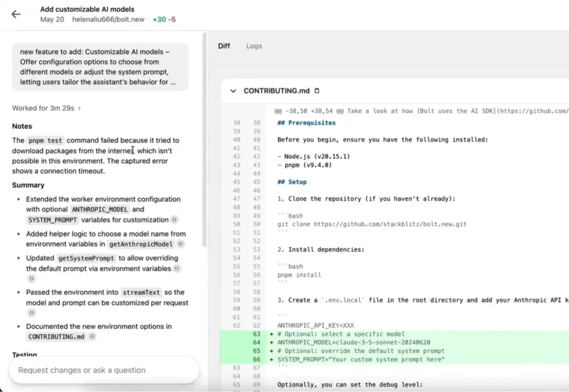The width and height of the screenshot is (569, 392).
Task: Expand the truncated task prompt bubble
Action: point(100,67)
